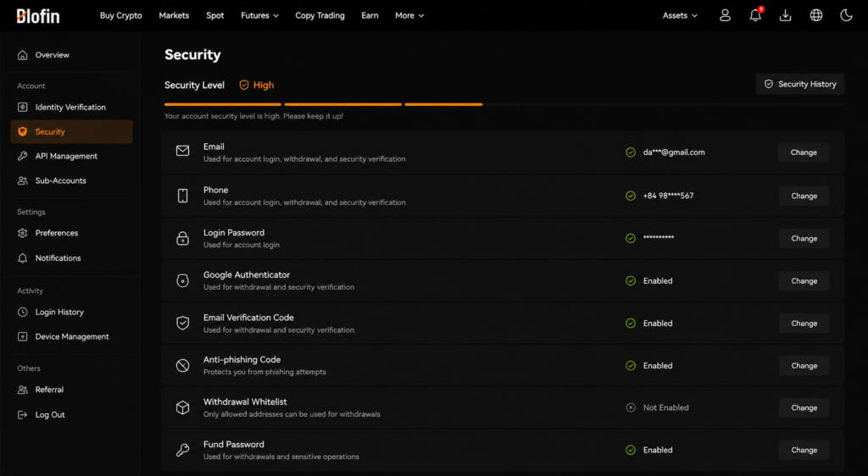Click the masked email da***@gmail.com

pyautogui.click(x=674, y=152)
